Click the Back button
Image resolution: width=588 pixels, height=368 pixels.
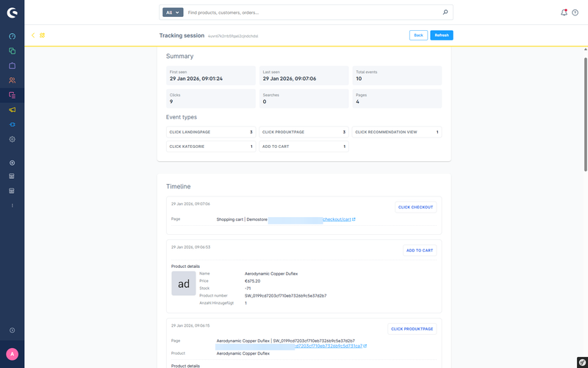(418, 35)
